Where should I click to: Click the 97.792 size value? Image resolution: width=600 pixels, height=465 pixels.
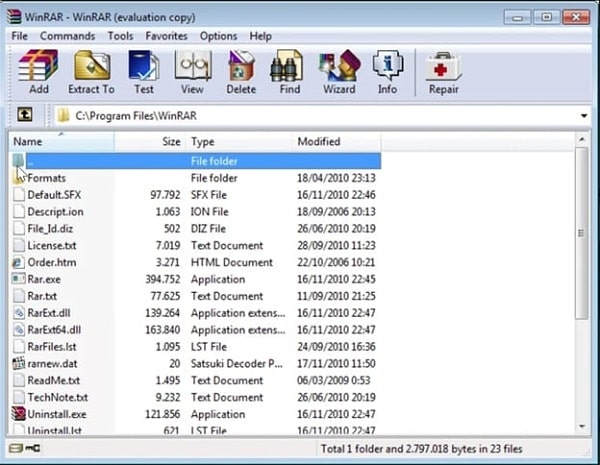[x=165, y=195]
